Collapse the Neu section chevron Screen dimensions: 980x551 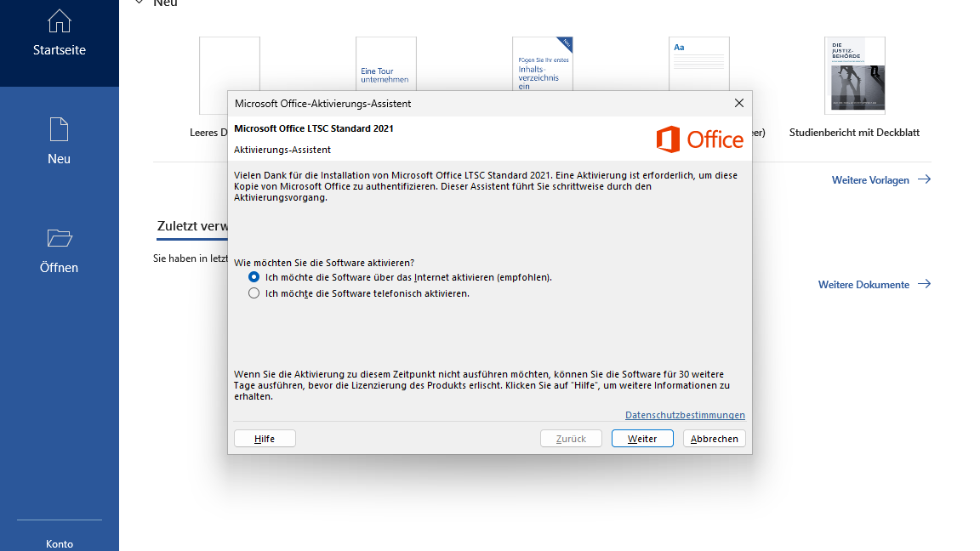(139, 3)
